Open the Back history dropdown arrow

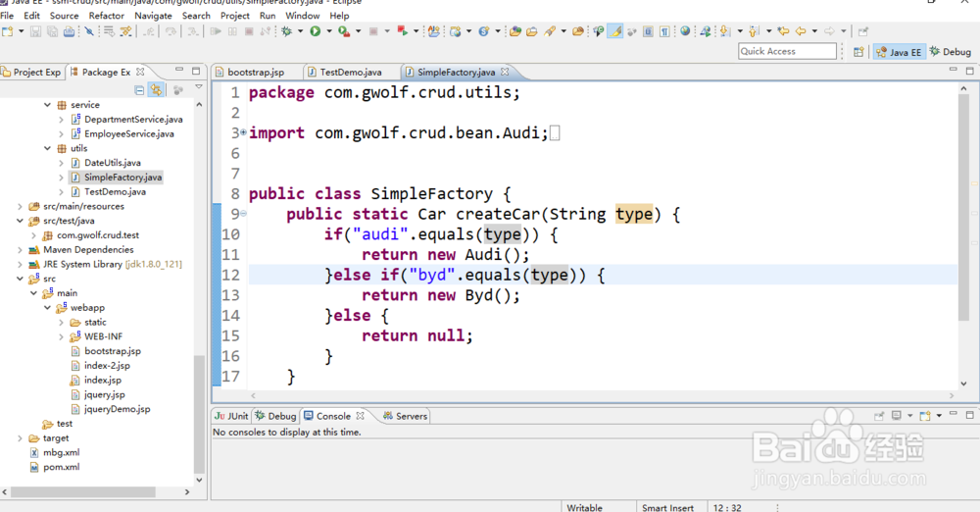pyautogui.click(x=815, y=31)
